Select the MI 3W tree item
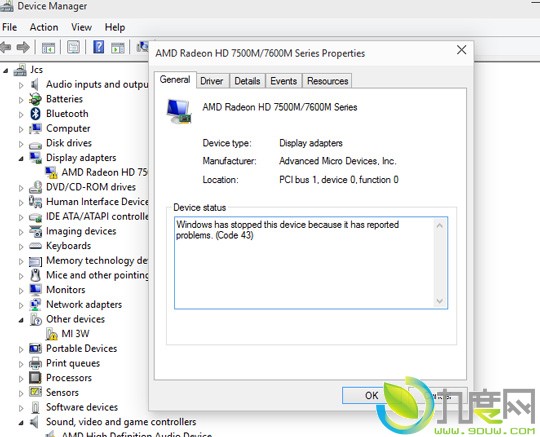Viewport: 540px width, 437px height. [75, 334]
